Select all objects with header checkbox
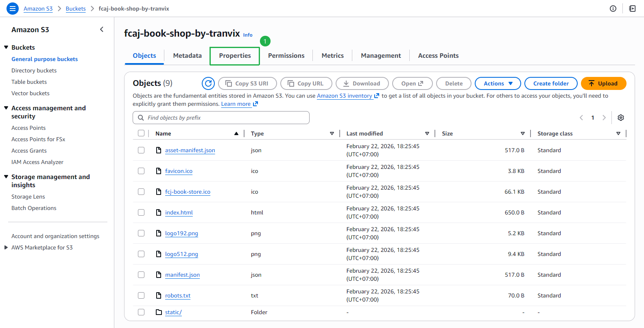The height and width of the screenshot is (328, 644). [x=141, y=133]
